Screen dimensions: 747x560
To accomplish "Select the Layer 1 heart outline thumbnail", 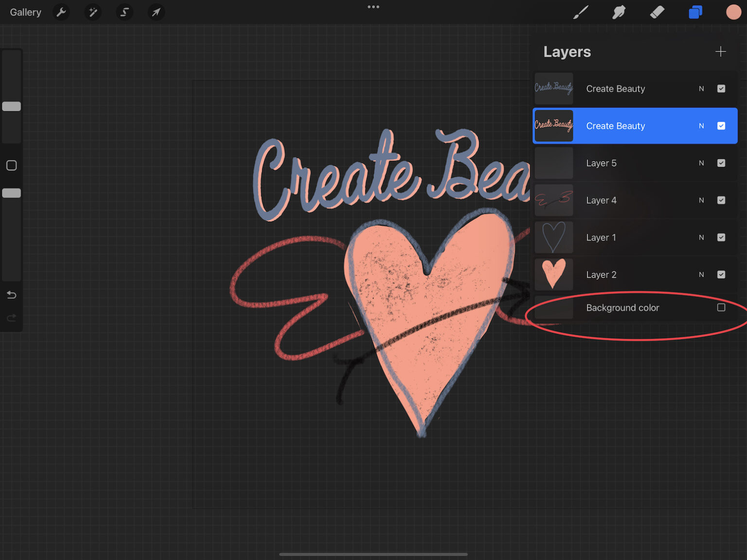I will point(553,237).
